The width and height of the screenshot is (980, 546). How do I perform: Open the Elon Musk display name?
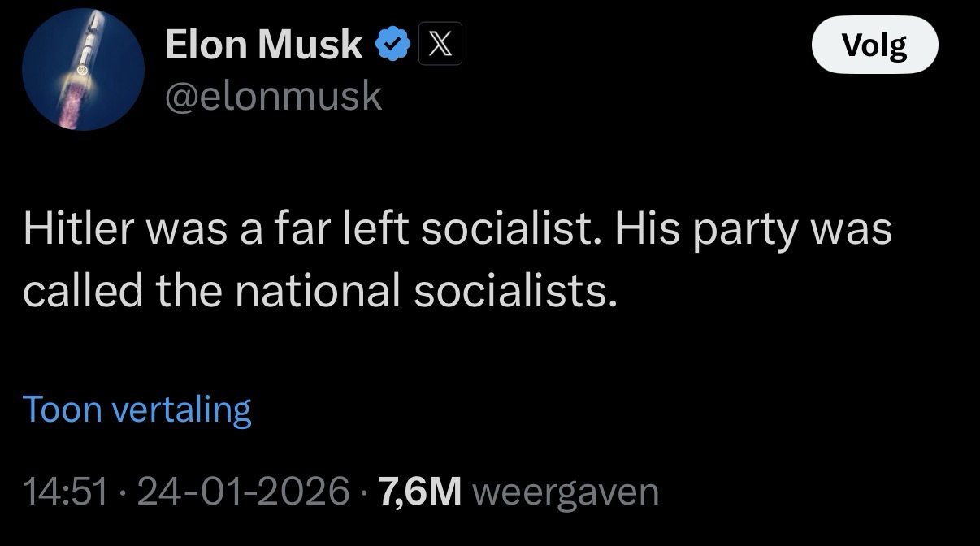pos(263,45)
